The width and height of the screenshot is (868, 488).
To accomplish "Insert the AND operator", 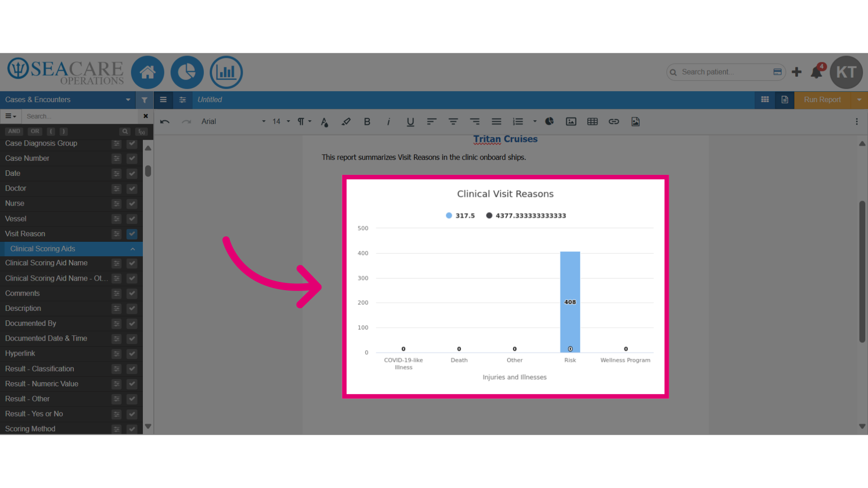I will click(x=14, y=131).
